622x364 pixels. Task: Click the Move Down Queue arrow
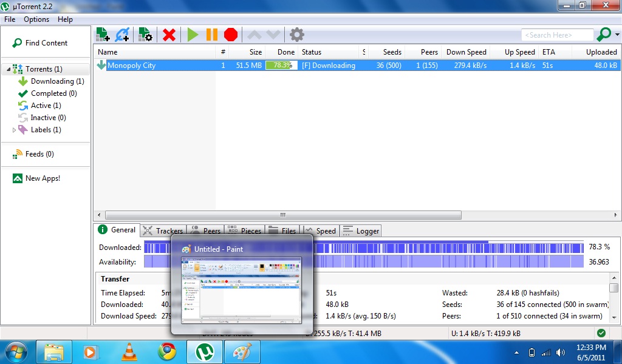click(x=273, y=35)
